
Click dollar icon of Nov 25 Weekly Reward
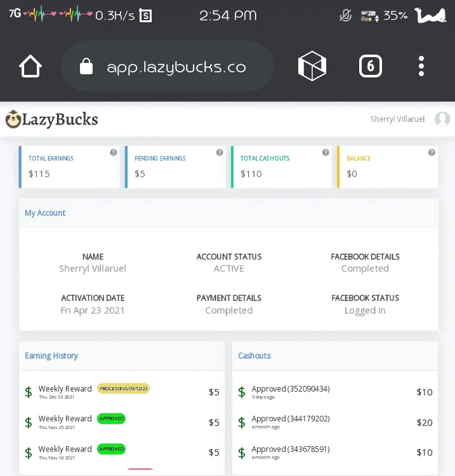coord(29,422)
